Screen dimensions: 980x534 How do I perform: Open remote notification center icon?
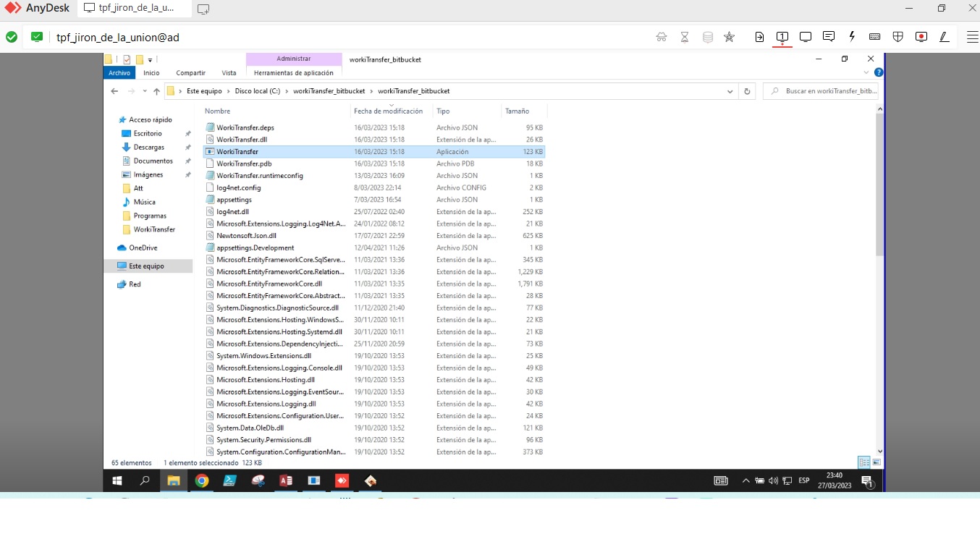click(867, 480)
